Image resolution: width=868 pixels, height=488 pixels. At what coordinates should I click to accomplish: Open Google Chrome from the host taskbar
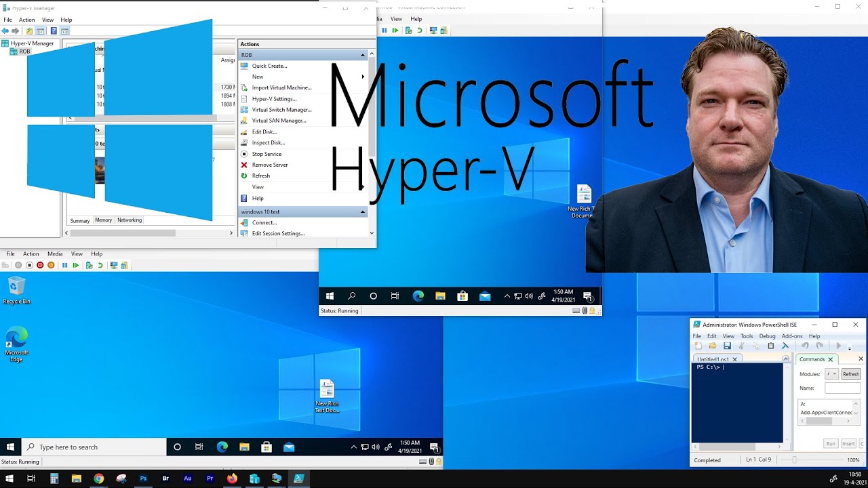[x=98, y=479]
